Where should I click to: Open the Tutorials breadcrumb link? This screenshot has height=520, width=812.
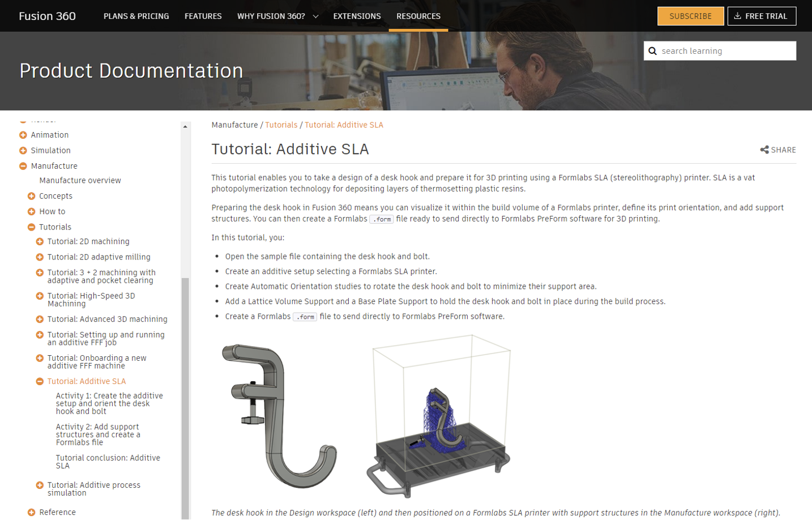click(x=281, y=125)
